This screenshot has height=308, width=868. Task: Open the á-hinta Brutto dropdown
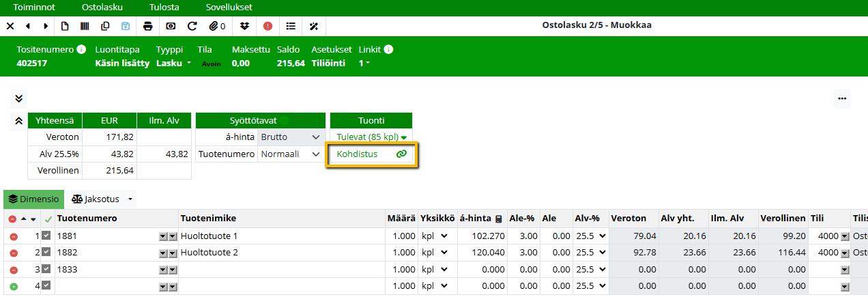point(290,137)
